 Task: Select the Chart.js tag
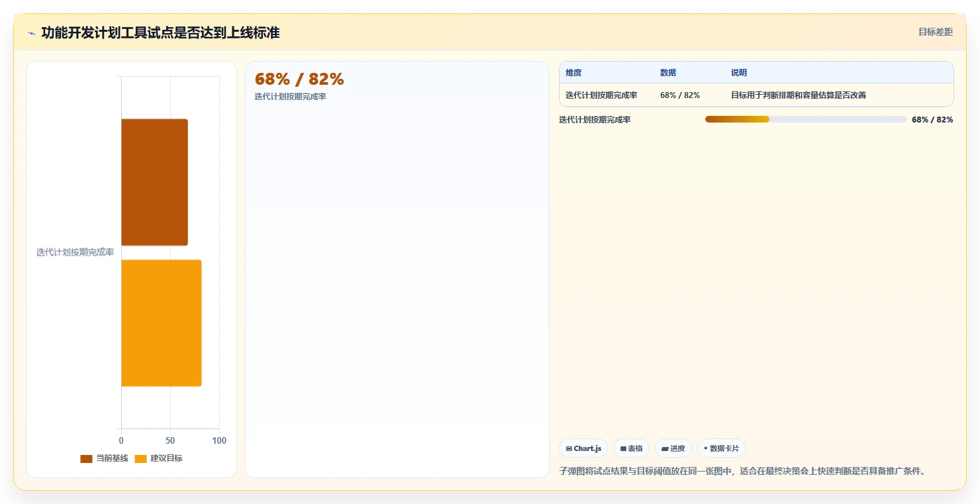click(583, 448)
